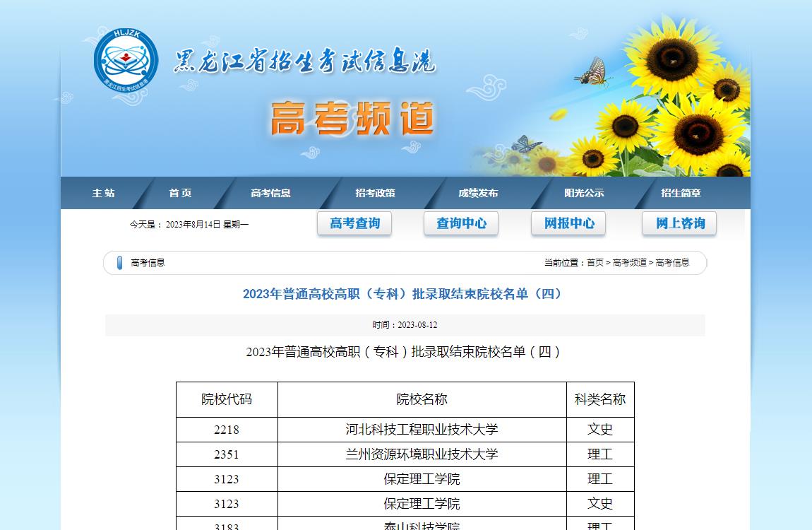Click the 高考查询 button
The width and height of the screenshot is (812, 530).
[354, 223]
